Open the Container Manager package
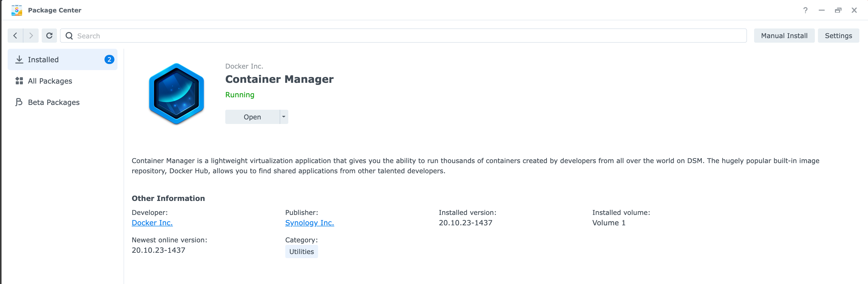The width and height of the screenshot is (868, 284). point(252,117)
